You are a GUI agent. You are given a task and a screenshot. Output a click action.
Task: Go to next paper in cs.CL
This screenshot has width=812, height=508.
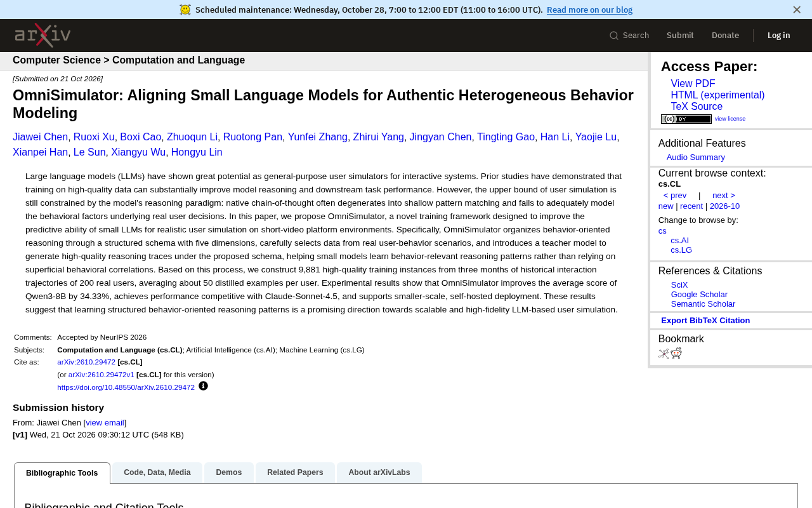[x=724, y=196]
